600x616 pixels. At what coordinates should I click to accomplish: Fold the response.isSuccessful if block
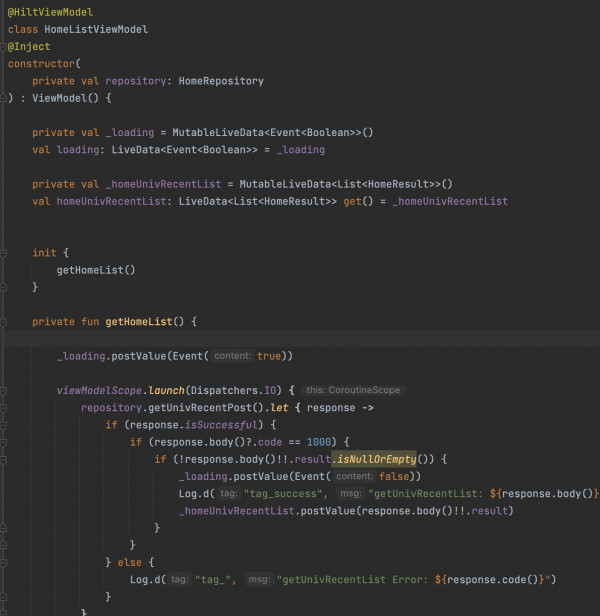click(3, 426)
